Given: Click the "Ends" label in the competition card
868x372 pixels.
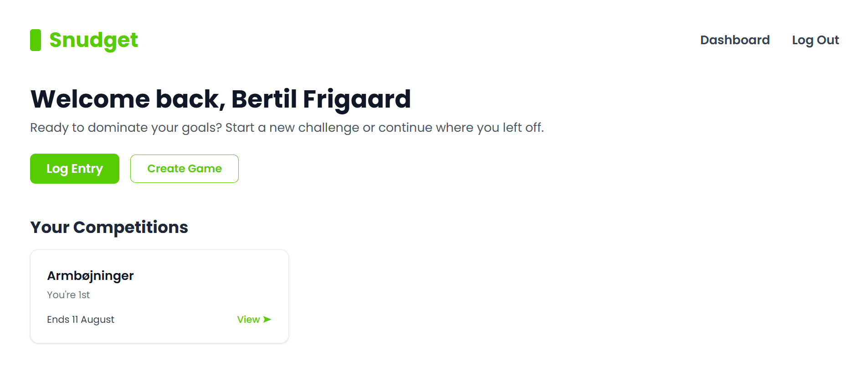Looking at the screenshot, I should tap(58, 320).
